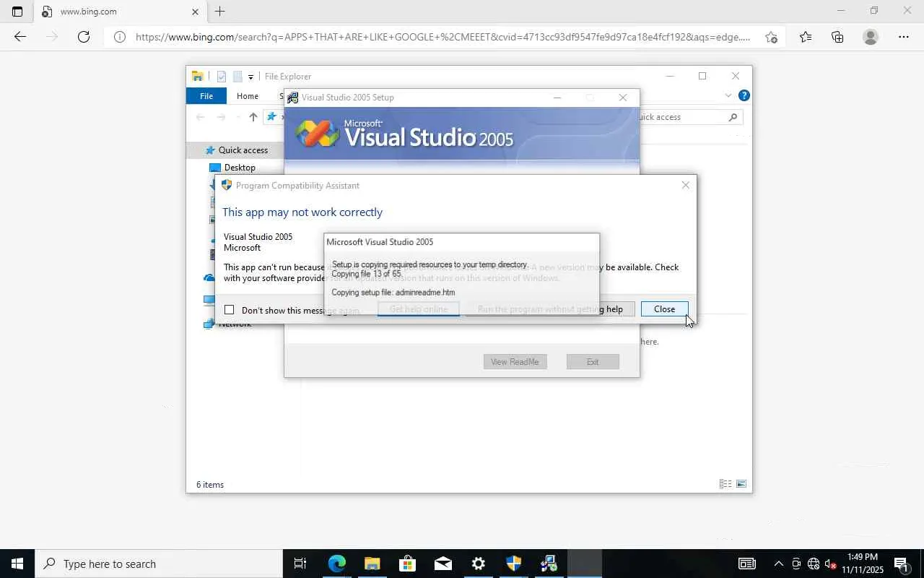The width and height of the screenshot is (924, 578).
Task: Switch to the Home tab in File Explorer
Action: click(x=247, y=96)
